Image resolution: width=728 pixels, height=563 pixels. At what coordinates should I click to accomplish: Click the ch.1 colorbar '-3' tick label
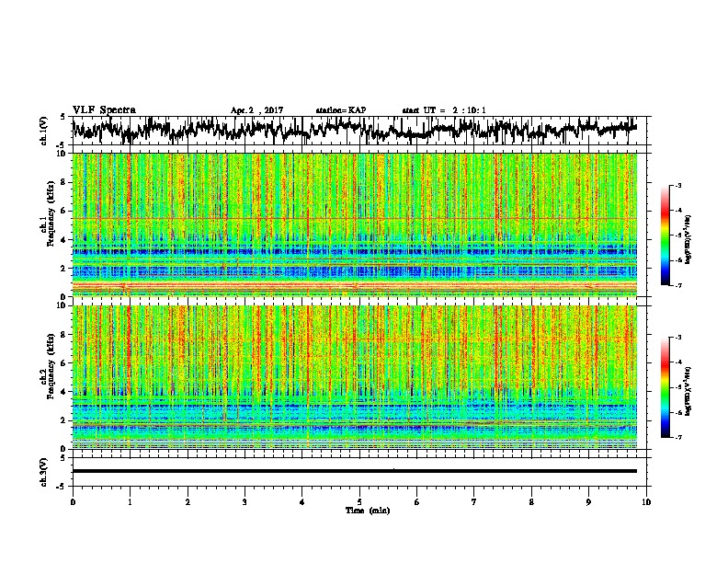pyautogui.click(x=677, y=186)
